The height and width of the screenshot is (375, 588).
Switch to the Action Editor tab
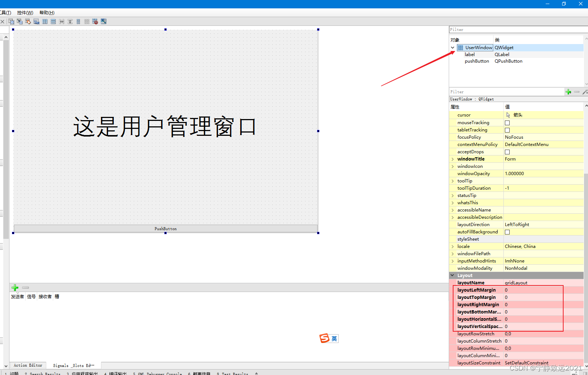click(27, 365)
